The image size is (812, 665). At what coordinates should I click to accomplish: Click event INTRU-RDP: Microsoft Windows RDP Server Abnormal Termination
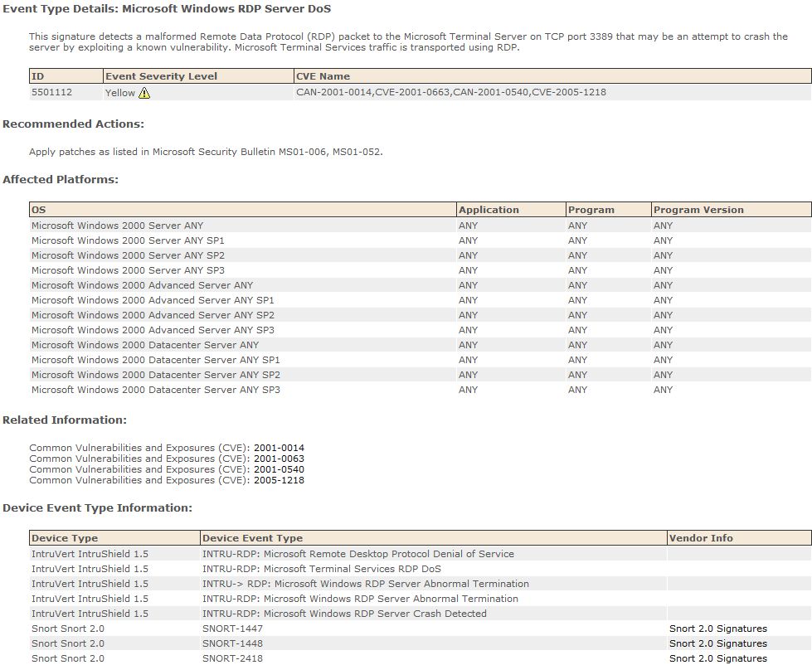click(x=361, y=599)
